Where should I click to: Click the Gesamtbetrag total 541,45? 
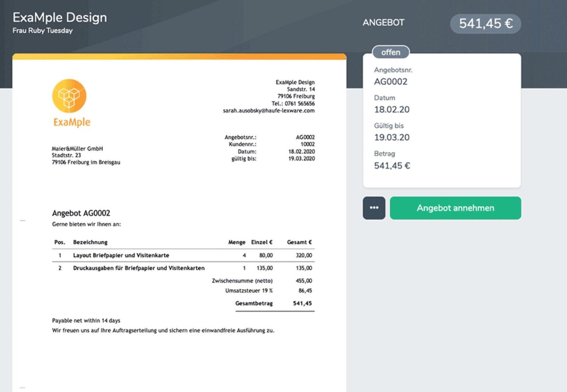pos(302,303)
